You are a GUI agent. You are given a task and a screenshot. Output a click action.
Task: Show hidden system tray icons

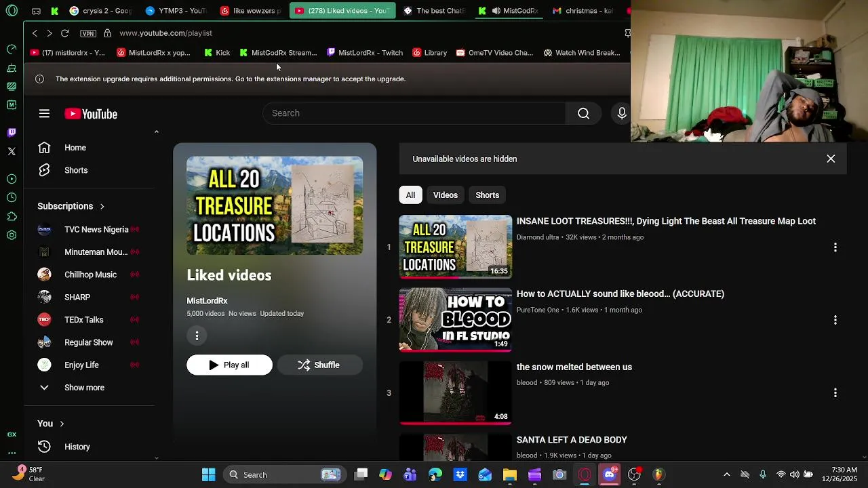click(726, 474)
